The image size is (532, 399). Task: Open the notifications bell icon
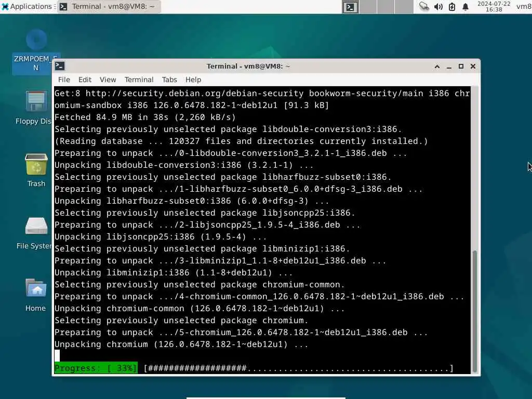pos(465,7)
